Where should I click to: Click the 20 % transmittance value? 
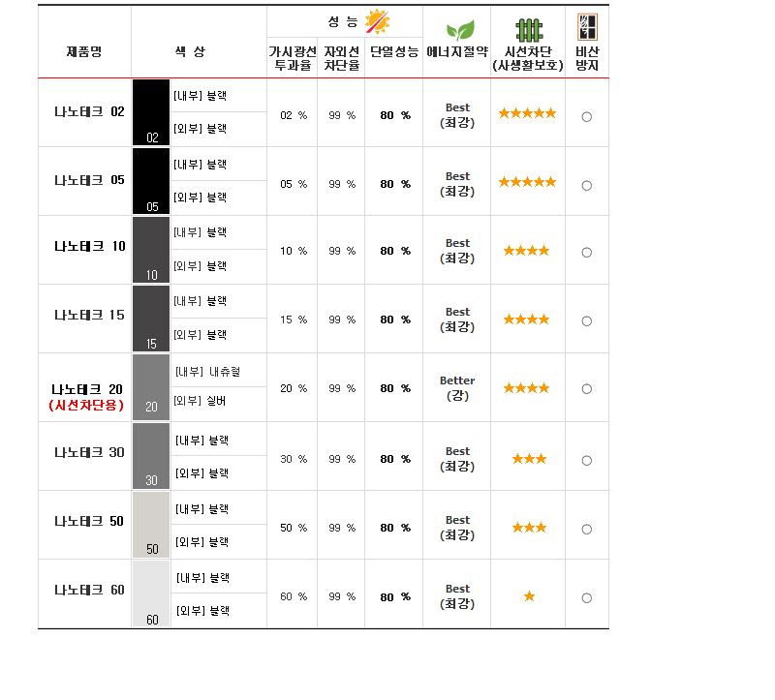coord(294,388)
